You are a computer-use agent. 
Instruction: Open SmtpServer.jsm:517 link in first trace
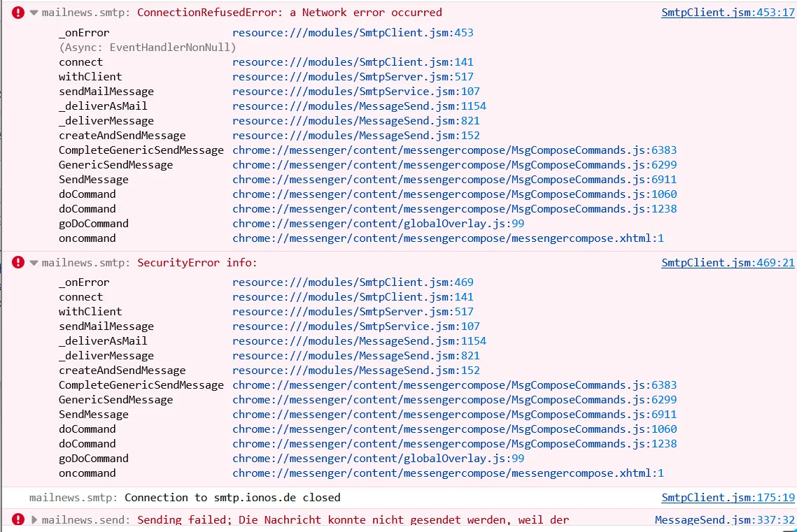coord(353,77)
